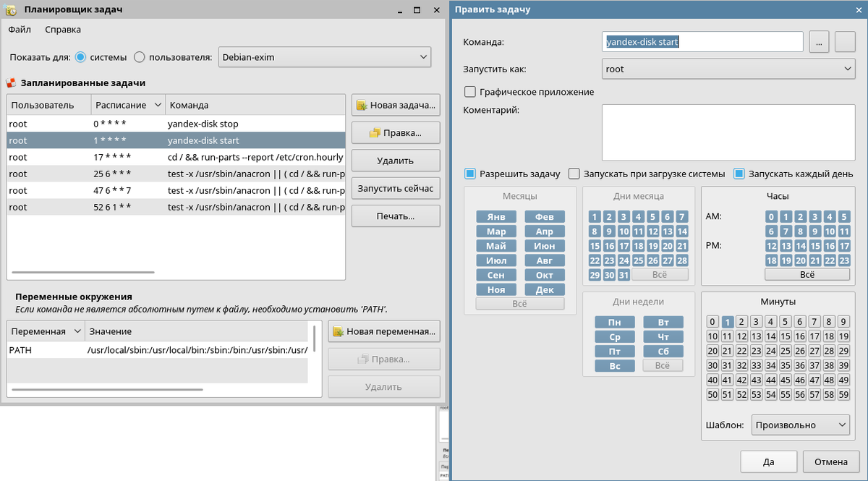Screen dimensions: 868x481
Task: Open the Debian-exim user dropdown
Action: (324, 57)
